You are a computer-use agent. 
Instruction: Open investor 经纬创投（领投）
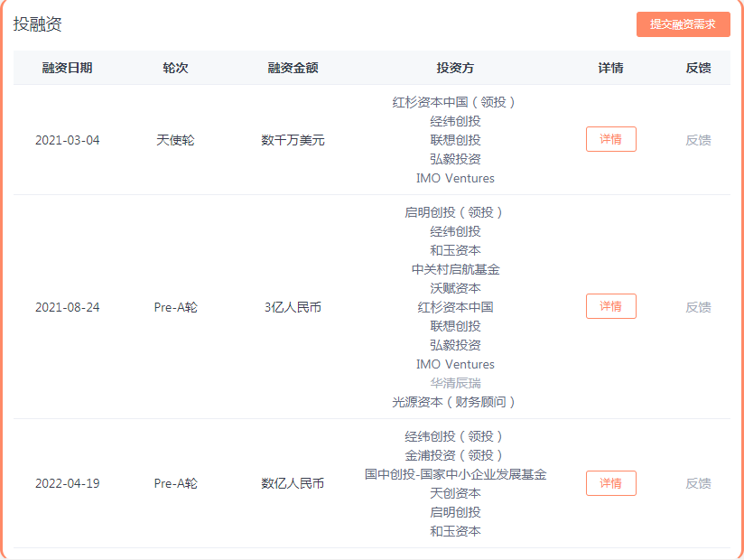pyautogui.click(x=455, y=436)
